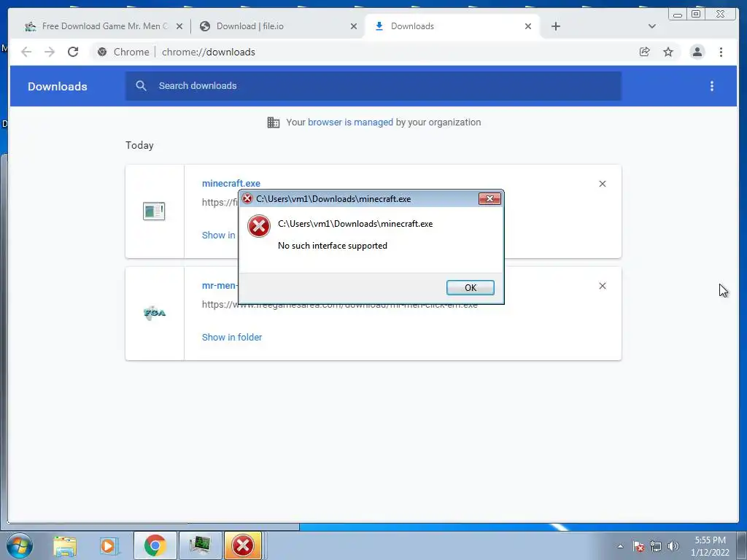Remove the mr-men download from the list
Screen dimensions: 747x560
tap(602, 286)
